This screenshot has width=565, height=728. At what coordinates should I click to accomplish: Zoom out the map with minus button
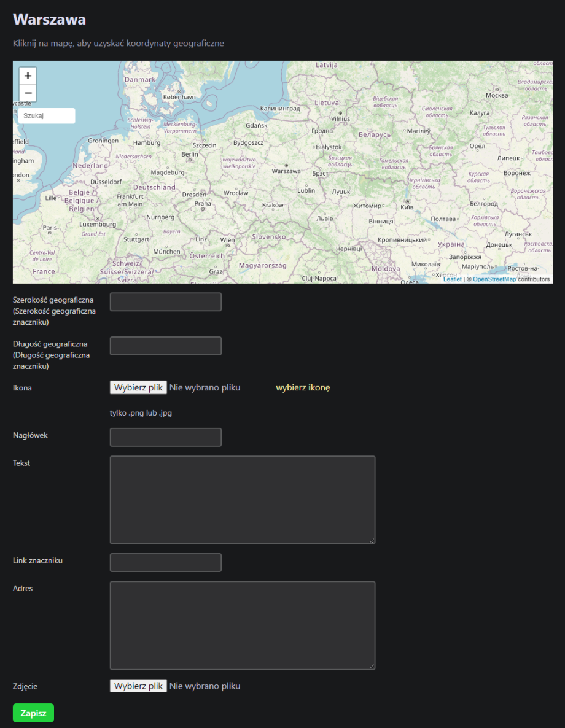pyautogui.click(x=28, y=93)
